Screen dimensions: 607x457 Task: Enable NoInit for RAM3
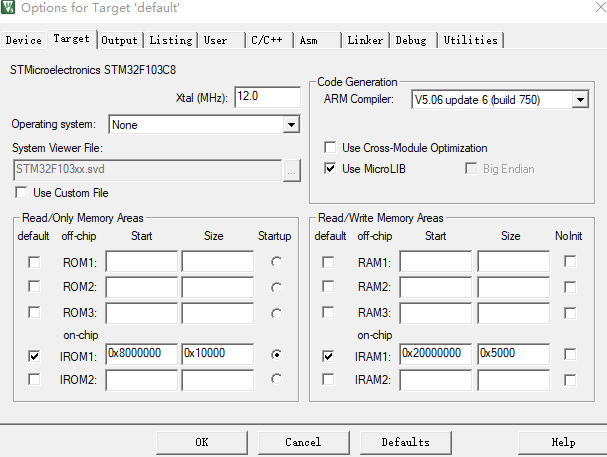(570, 313)
